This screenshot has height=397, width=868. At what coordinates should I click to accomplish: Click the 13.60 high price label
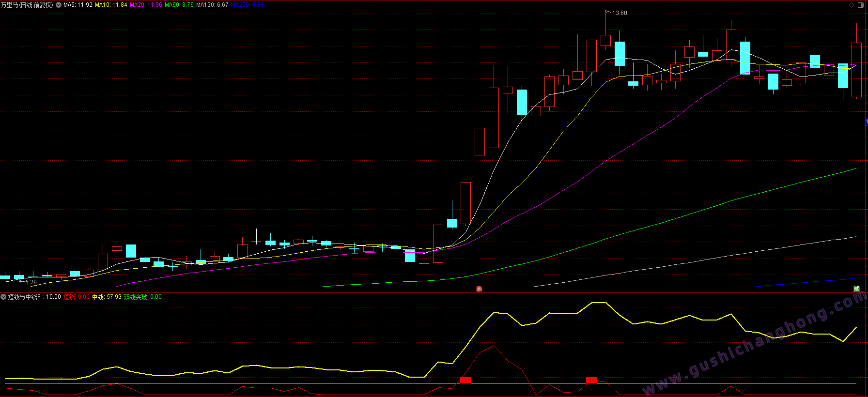pos(620,13)
